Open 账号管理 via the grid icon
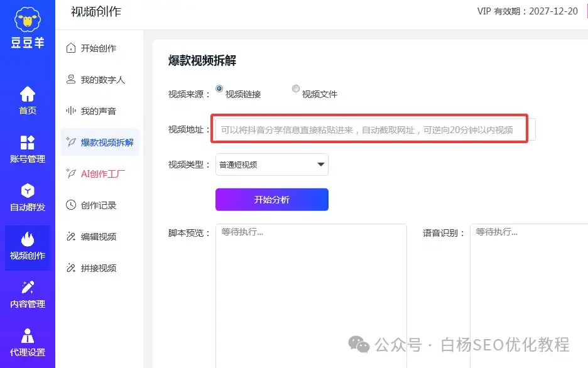The image size is (588, 368). [x=28, y=143]
